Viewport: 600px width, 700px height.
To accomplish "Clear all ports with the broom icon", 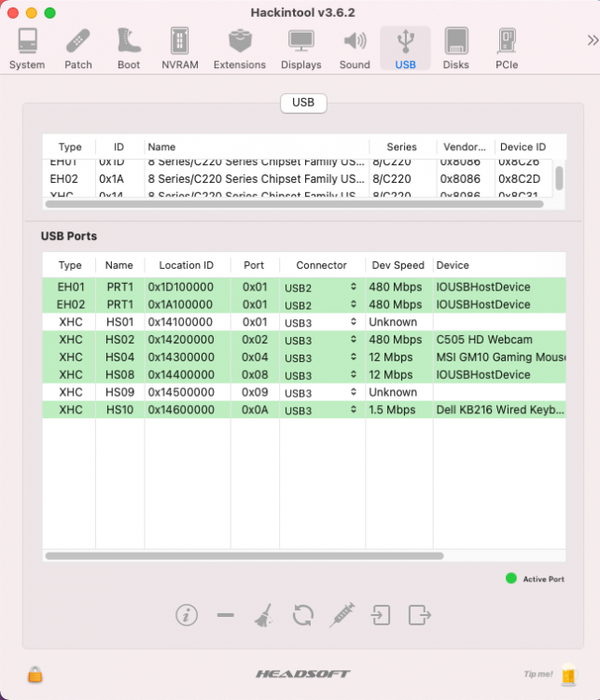I will click(x=264, y=615).
